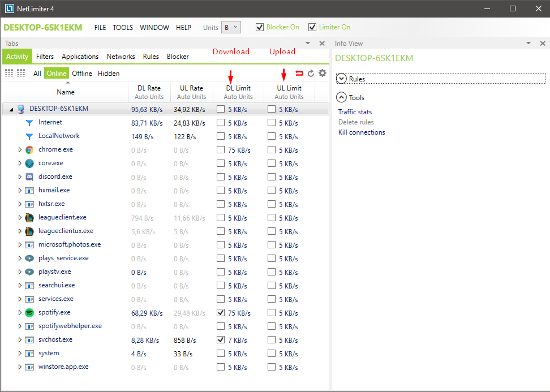Image resolution: width=550 pixels, height=392 pixels.
Task: Switch to small grid view icon
Action: point(21,73)
